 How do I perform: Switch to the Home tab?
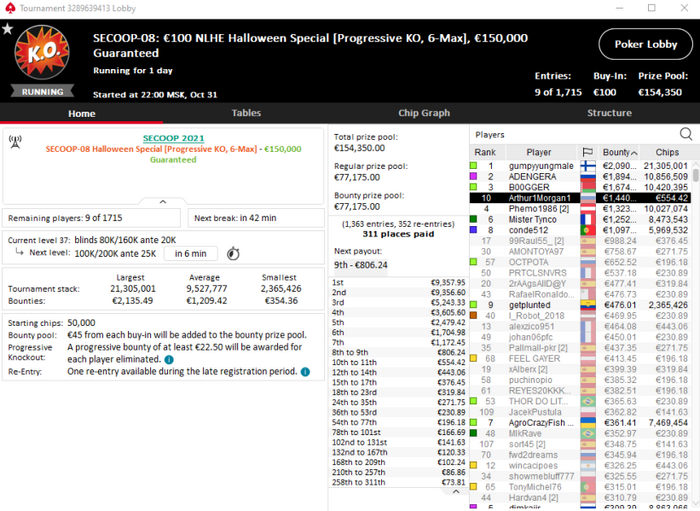82,113
